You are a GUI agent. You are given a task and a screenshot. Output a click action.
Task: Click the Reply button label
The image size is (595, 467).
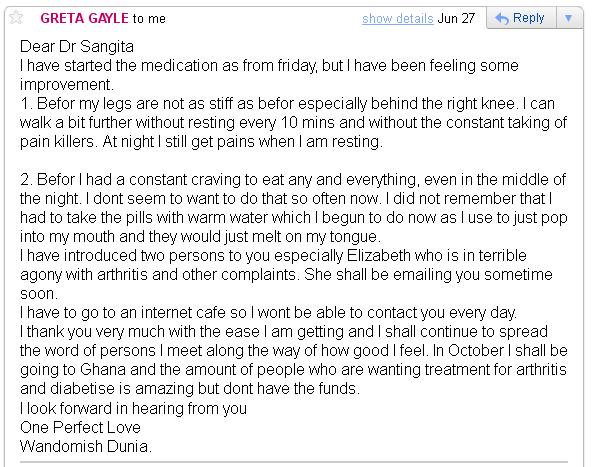(529, 18)
